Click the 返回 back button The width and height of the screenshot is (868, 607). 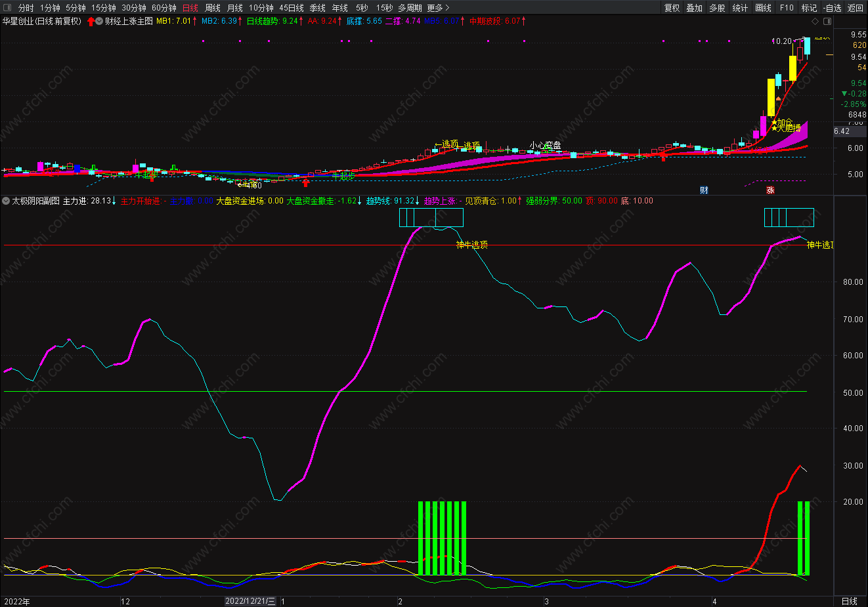pos(855,8)
